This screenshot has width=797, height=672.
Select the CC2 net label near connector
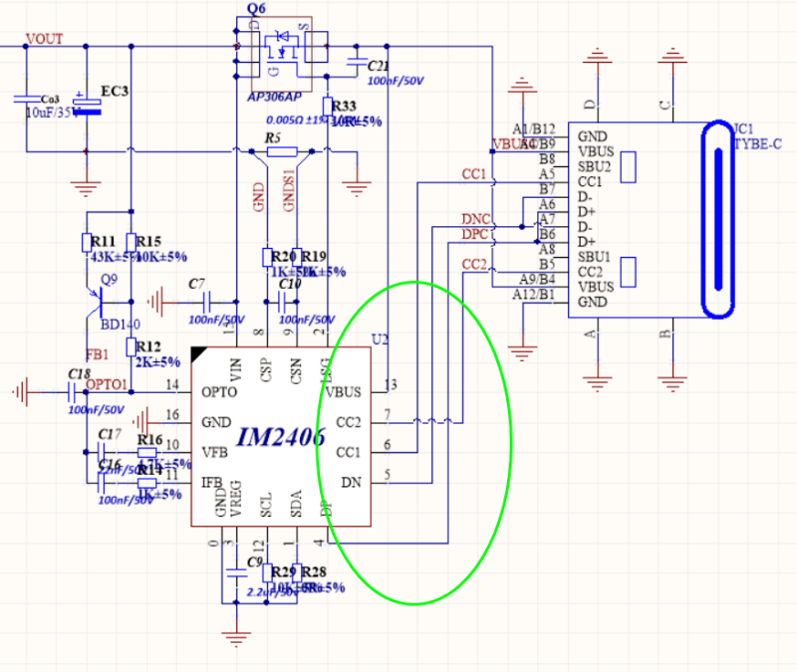474,264
